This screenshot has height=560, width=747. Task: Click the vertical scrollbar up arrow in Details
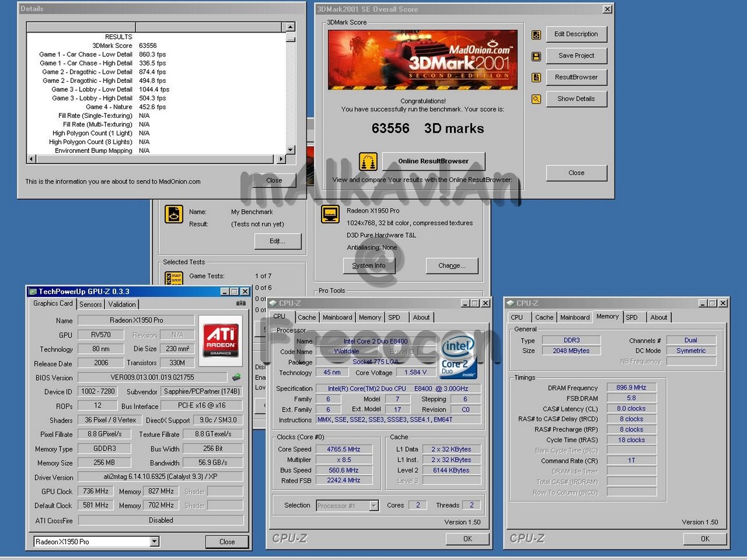290,27
